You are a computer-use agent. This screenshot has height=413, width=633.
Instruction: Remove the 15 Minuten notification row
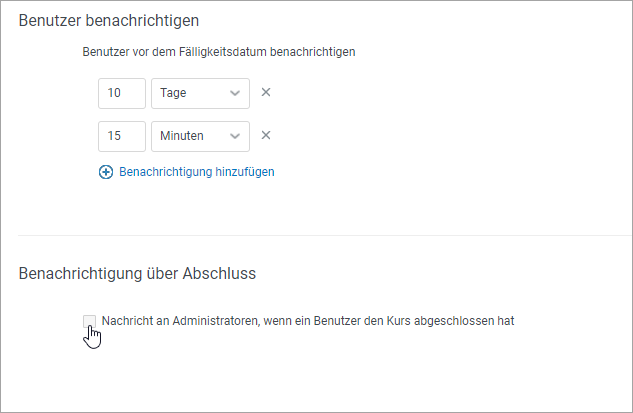[x=266, y=135]
